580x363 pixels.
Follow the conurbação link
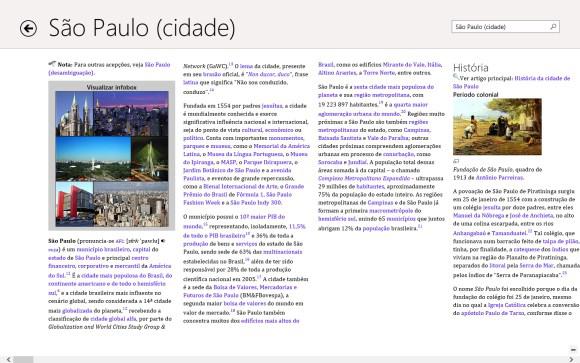tap(398, 154)
